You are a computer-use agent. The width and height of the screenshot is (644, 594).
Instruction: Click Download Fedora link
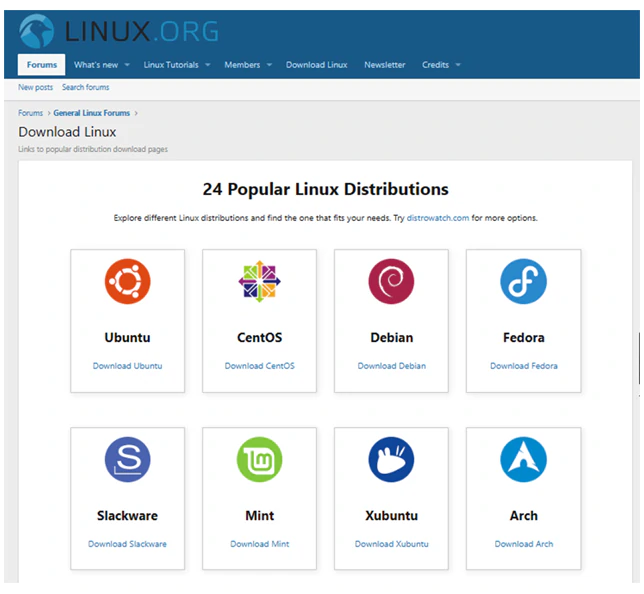pos(524,366)
